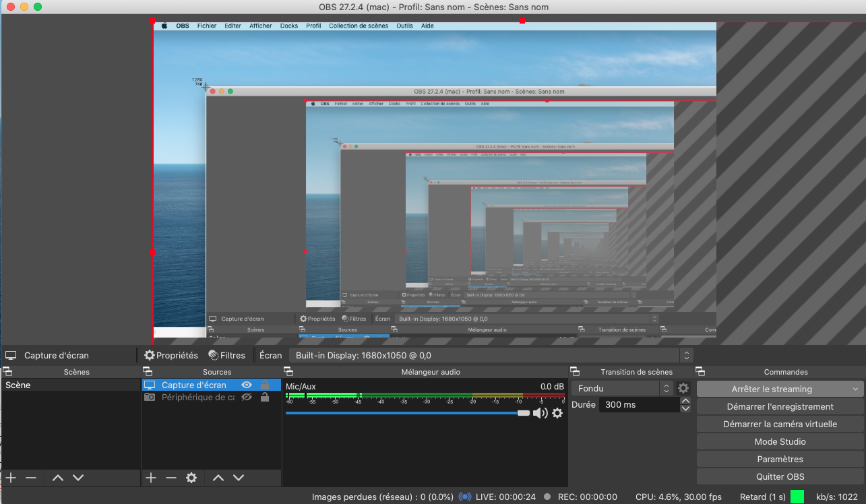
Task: Lock the Périphérique de capture source
Action: point(265,398)
